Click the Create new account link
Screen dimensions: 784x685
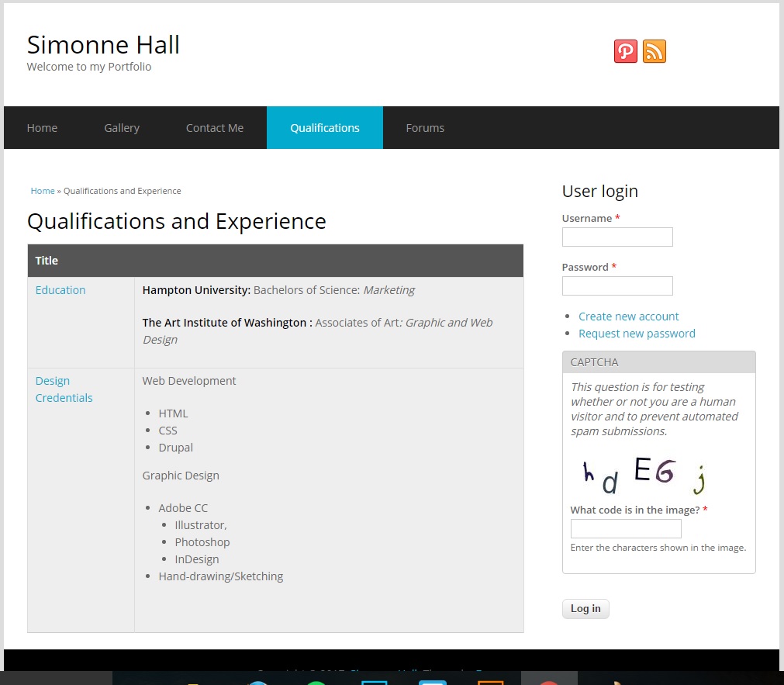[628, 317]
